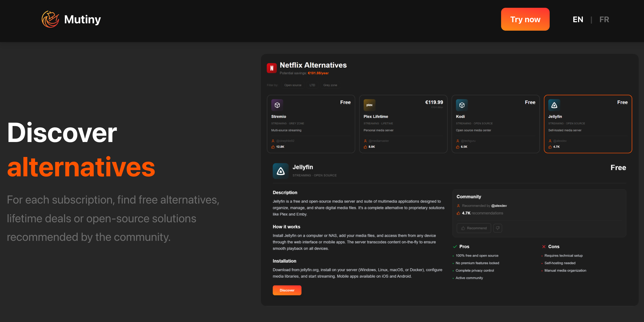Click the Jellyfin triangle icon in the card
This screenshot has height=322, width=644.
554,105
